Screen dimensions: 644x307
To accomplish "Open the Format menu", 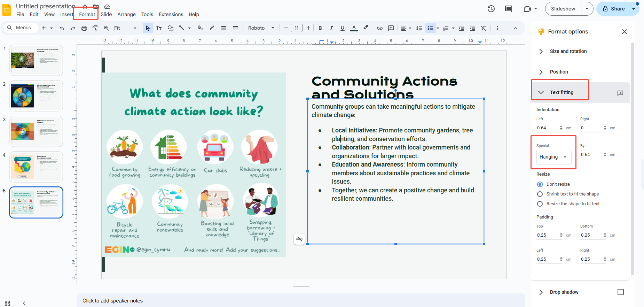I will point(87,14).
